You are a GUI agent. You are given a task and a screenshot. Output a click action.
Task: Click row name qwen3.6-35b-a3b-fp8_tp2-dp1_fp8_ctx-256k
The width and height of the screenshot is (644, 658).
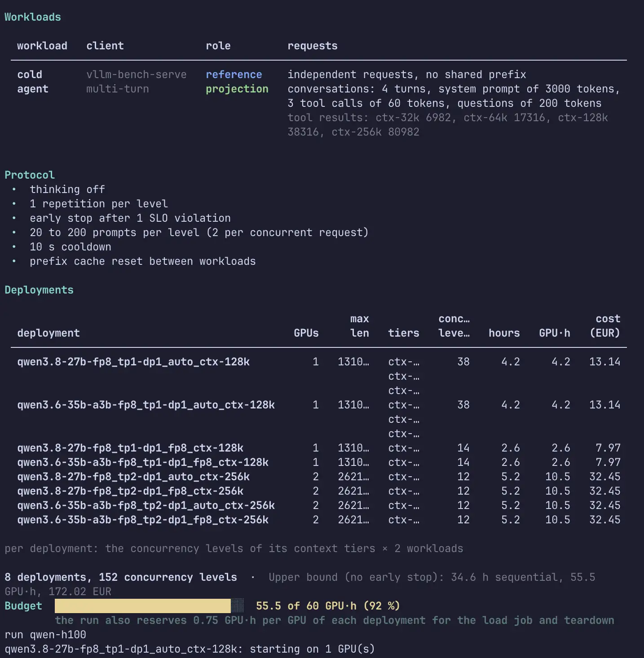pyautogui.click(x=143, y=520)
